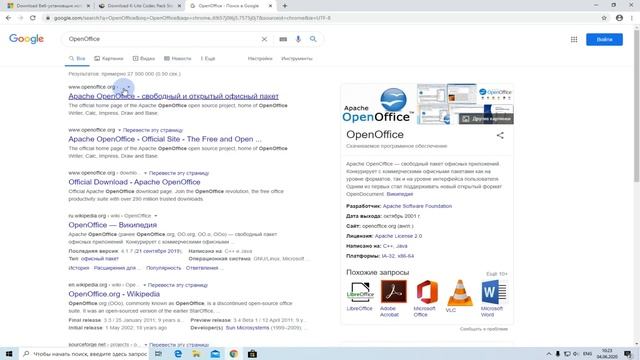Open OpenOffice — Википедия result
The height and width of the screenshot is (360, 640).
click(x=113, y=225)
